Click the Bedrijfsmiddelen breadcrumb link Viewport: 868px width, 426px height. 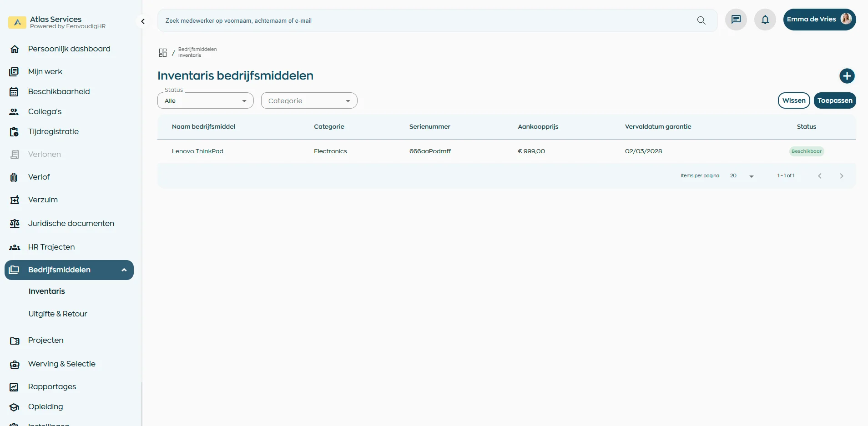coord(197,49)
